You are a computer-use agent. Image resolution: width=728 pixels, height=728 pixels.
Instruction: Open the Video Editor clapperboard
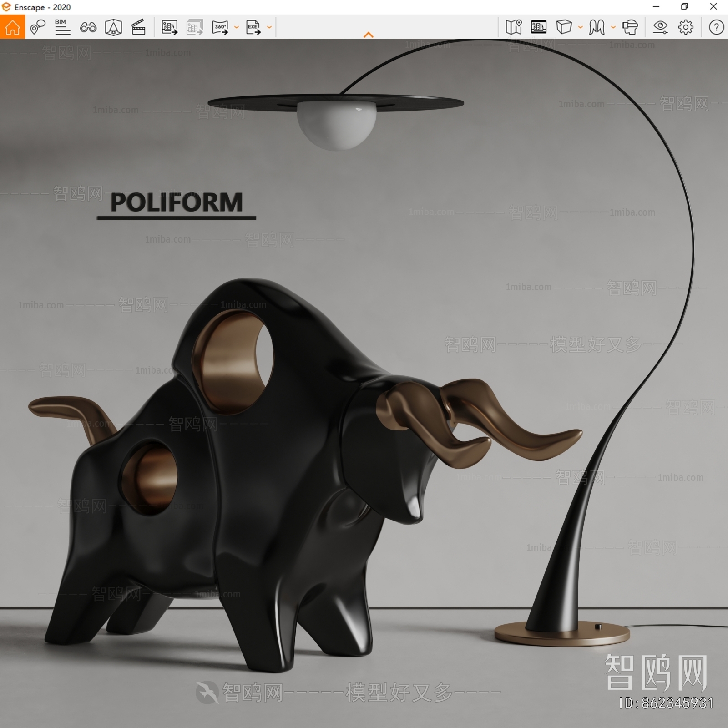138,27
